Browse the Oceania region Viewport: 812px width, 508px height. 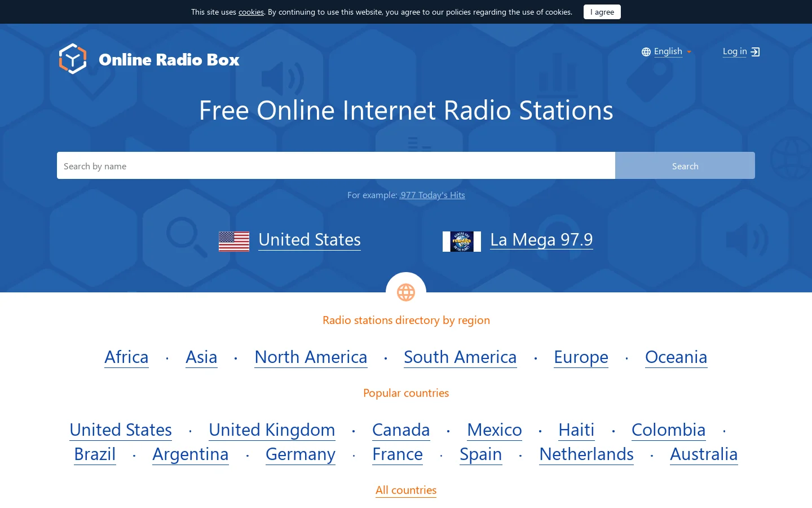click(676, 357)
